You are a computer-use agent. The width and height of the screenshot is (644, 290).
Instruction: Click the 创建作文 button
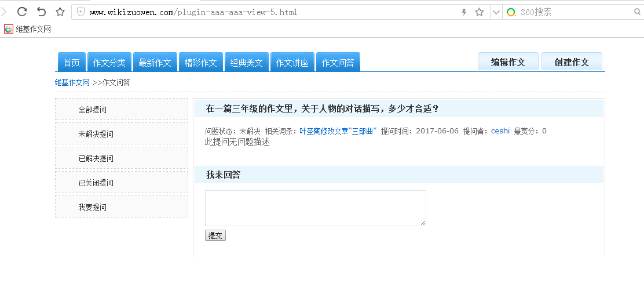point(572,61)
